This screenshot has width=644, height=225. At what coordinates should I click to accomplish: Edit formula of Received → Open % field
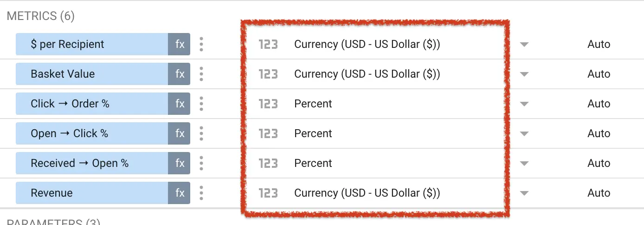click(180, 163)
